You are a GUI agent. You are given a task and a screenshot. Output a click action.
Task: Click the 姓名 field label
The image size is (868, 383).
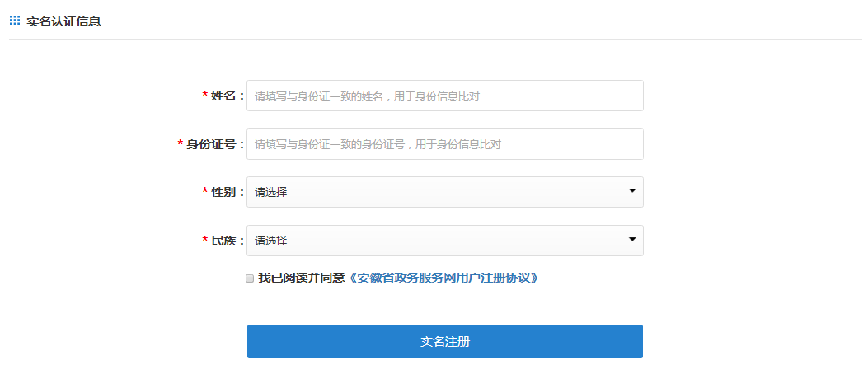pos(224,96)
